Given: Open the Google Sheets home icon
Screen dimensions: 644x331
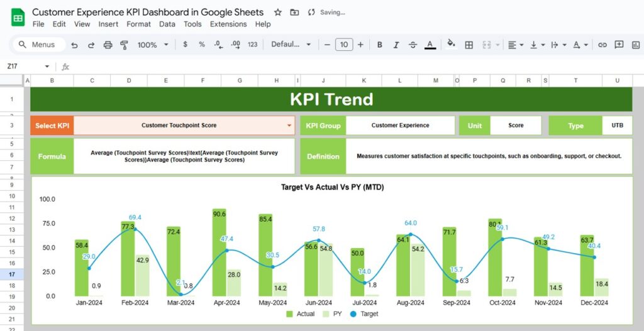Looking at the screenshot, I should click(18, 18).
